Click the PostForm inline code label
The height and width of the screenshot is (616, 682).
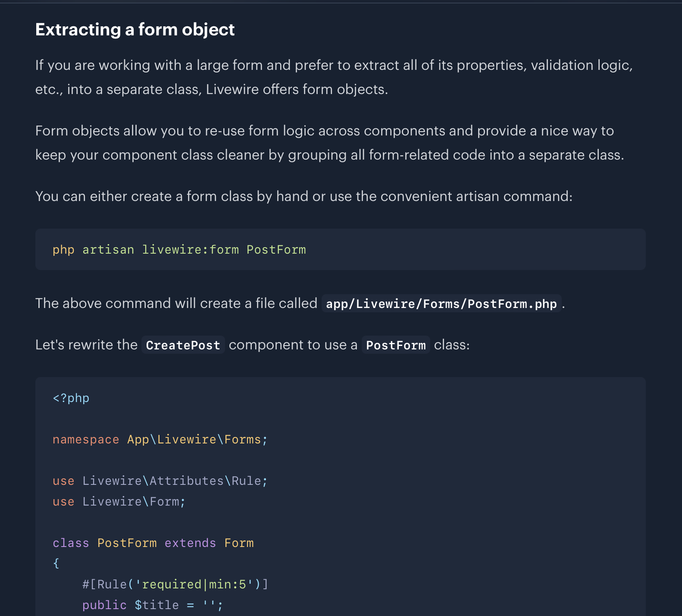point(396,345)
